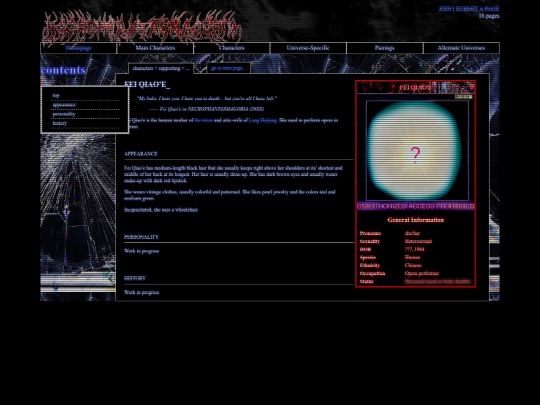The image size is (540, 405).
Task: Open the Alternate Universes nav tab
Action: click(461, 48)
